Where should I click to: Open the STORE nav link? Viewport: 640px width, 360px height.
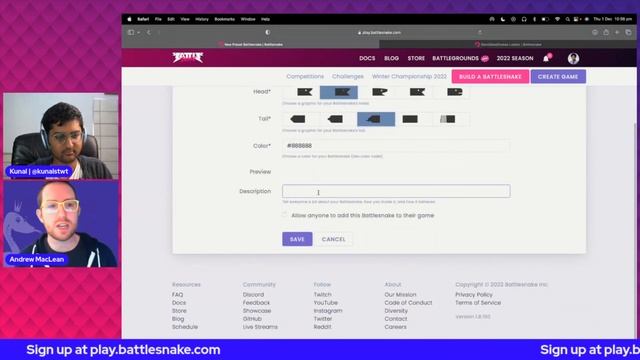(x=416, y=58)
